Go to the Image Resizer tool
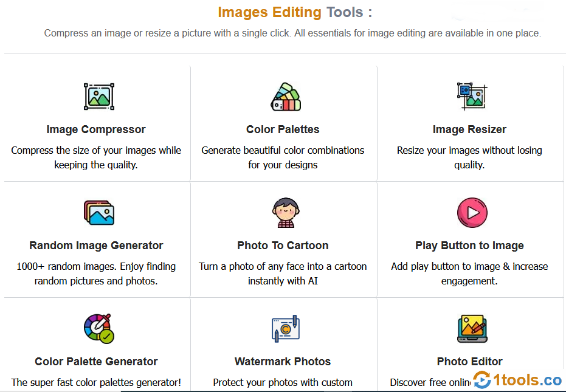 [x=469, y=129]
